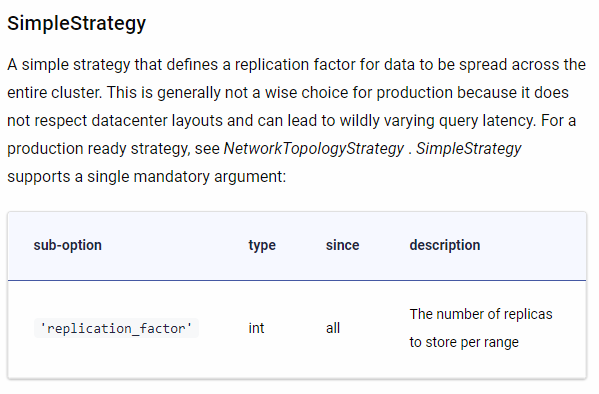Select the since column header
599x394 pixels.
343,245
